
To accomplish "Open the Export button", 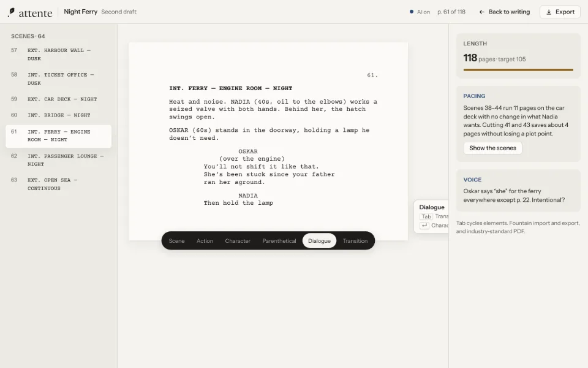I will (560, 12).
